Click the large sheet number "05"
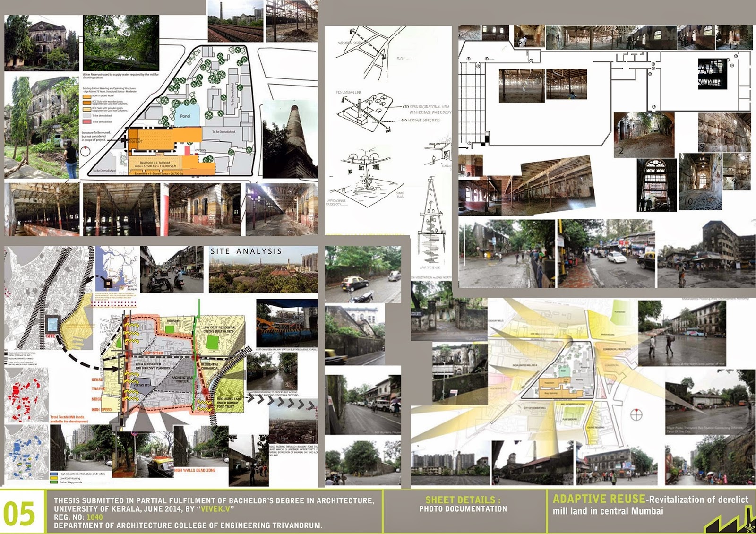This screenshot has height=534, width=756. [x=19, y=514]
